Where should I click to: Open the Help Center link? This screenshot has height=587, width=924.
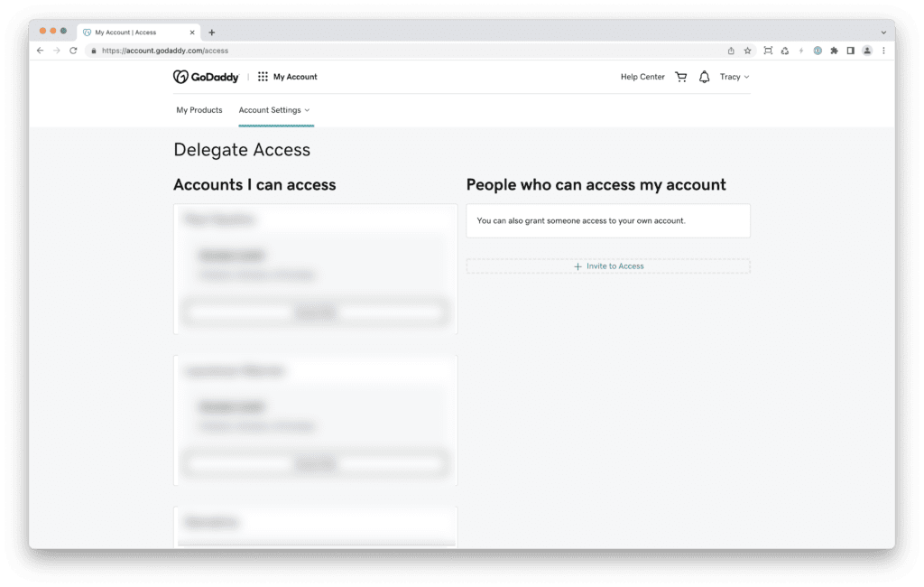(x=642, y=77)
